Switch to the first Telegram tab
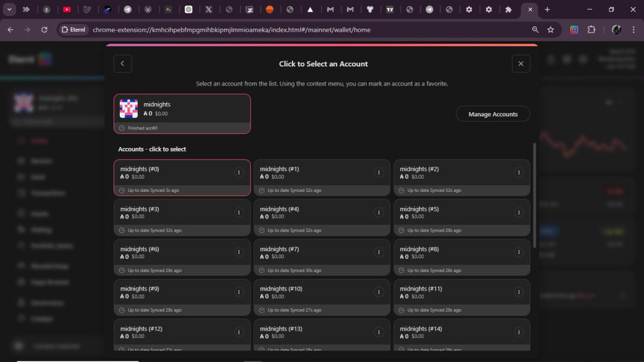 point(128,9)
